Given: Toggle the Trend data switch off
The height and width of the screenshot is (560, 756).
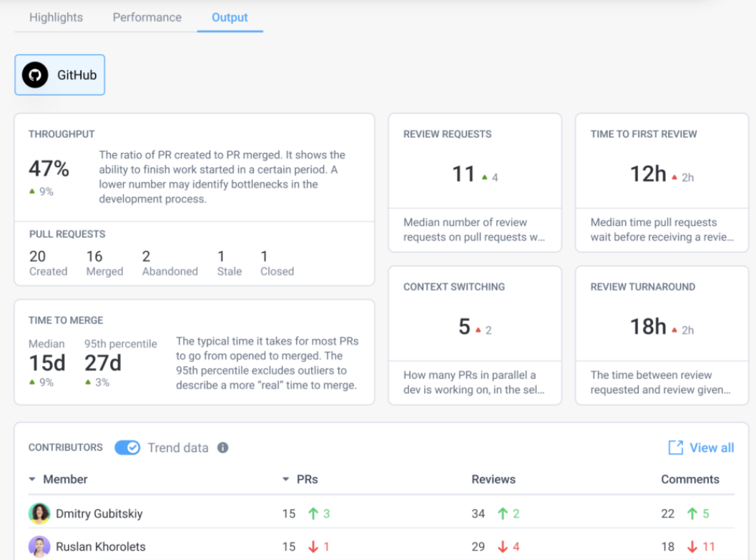Looking at the screenshot, I should click(x=127, y=448).
